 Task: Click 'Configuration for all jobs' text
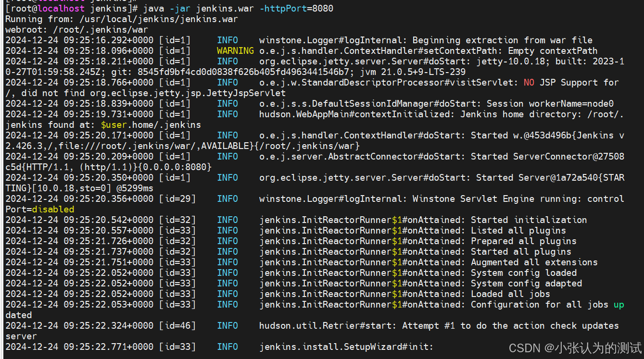point(539,305)
